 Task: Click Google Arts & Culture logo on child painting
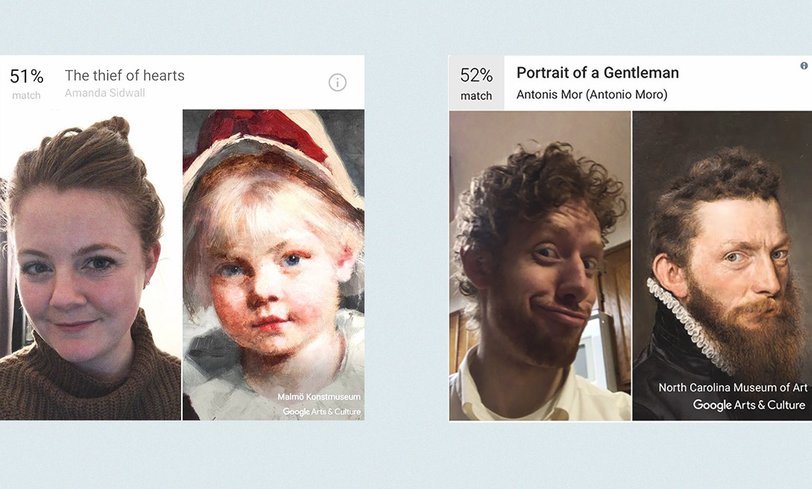pyautogui.click(x=321, y=411)
